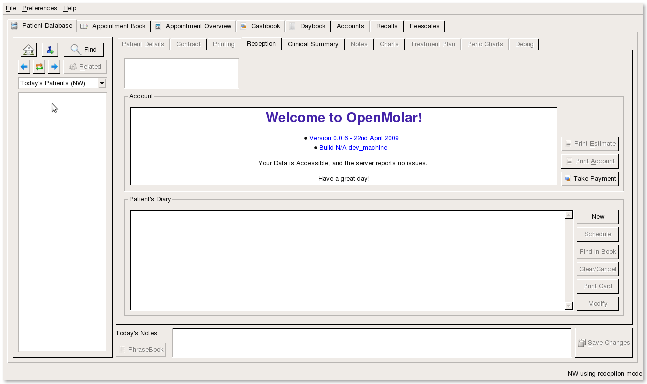This screenshot has height=384, width=647.
Task: Go to previous patient with left arrow
Action: tap(24, 66)
